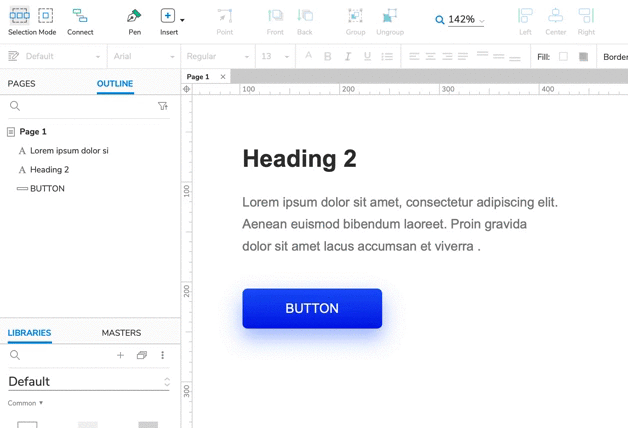Select Heading 2 in the outline

coord(49,170)
